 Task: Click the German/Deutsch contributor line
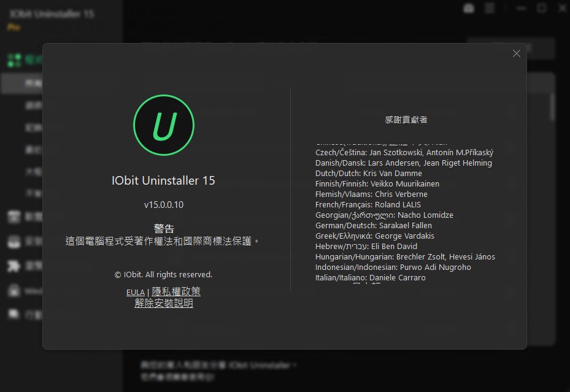click(373, 225)
